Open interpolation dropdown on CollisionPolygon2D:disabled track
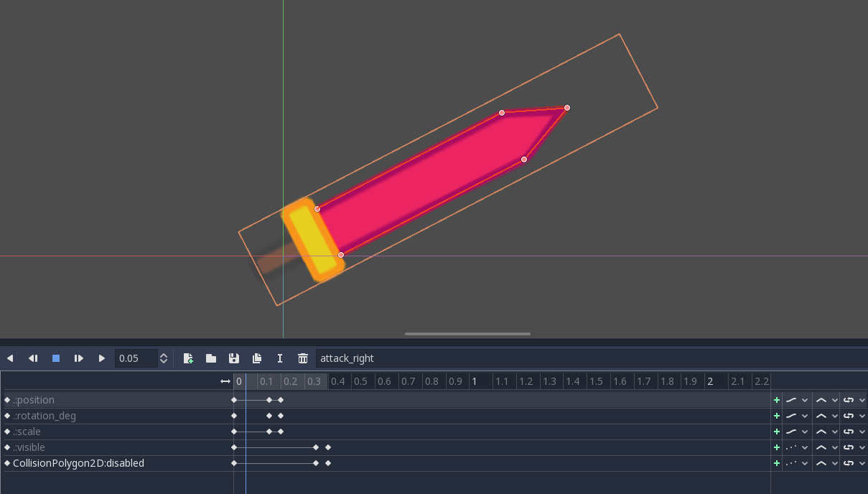868x494 pixels. [826, 463]
